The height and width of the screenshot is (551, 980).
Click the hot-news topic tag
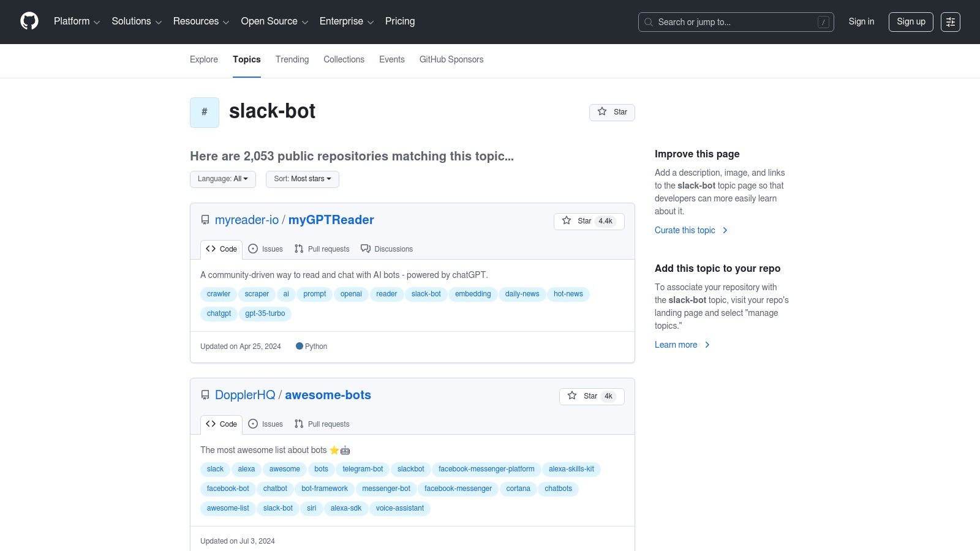(x=568, y=294)
